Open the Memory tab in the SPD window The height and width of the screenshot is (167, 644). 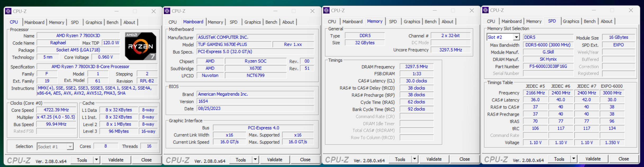click(534, 21)
